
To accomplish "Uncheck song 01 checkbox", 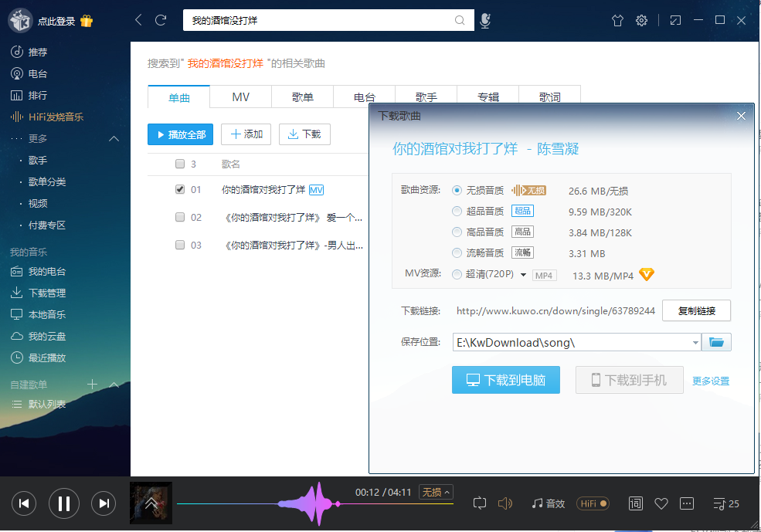I will point(180,190).
